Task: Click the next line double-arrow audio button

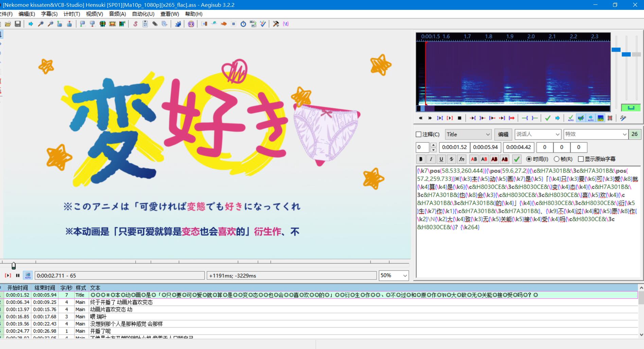Action: point(430,118)
